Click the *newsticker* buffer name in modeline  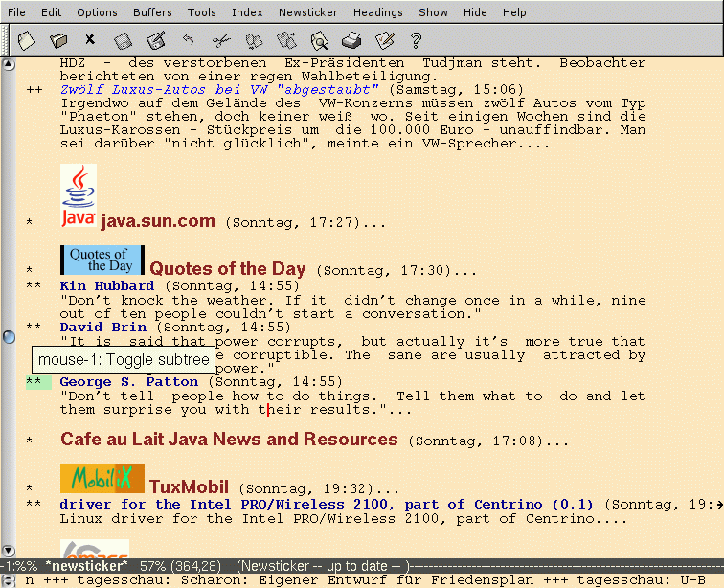(x=87, y=566)
